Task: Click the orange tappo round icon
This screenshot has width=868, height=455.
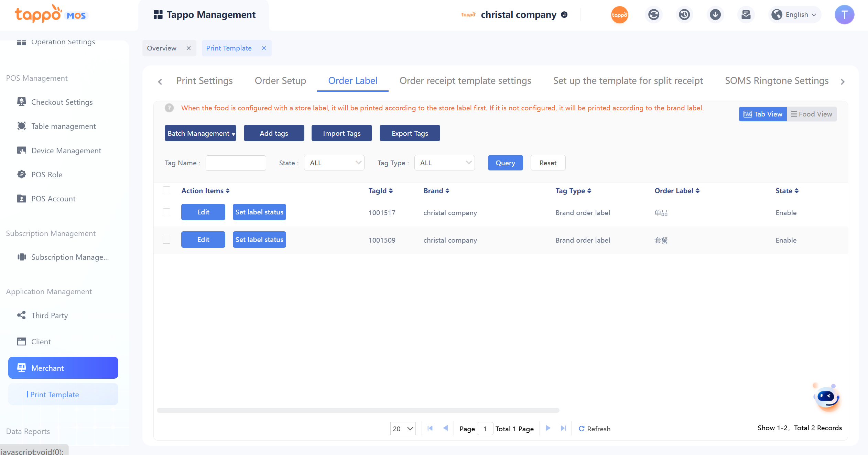Action: click(x=619, y=15)
